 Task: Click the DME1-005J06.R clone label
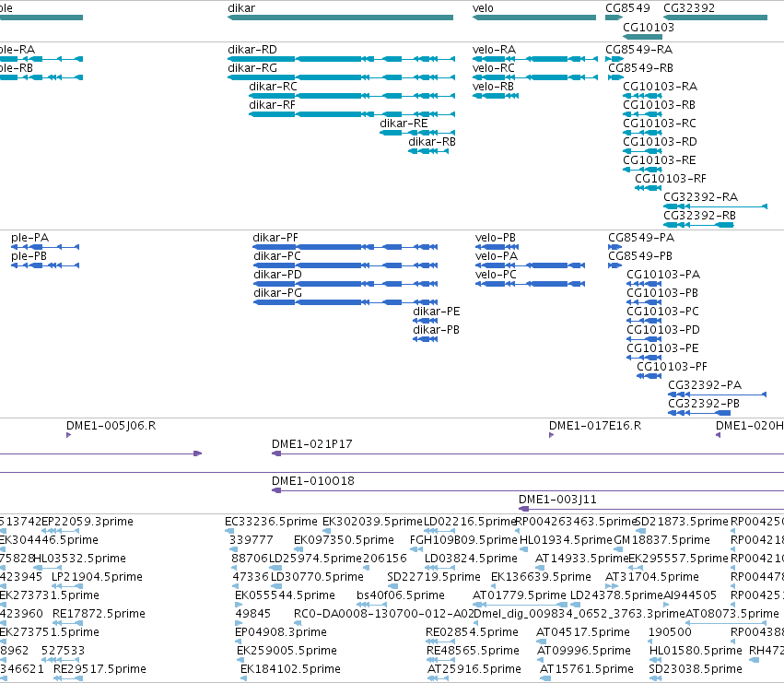111,426
